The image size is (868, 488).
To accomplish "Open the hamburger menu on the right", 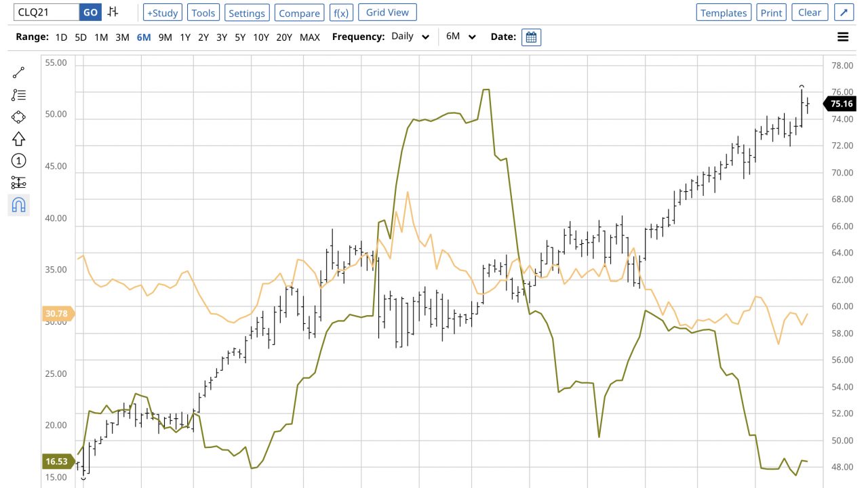I will pyautogui.click(x=843, y=37).
